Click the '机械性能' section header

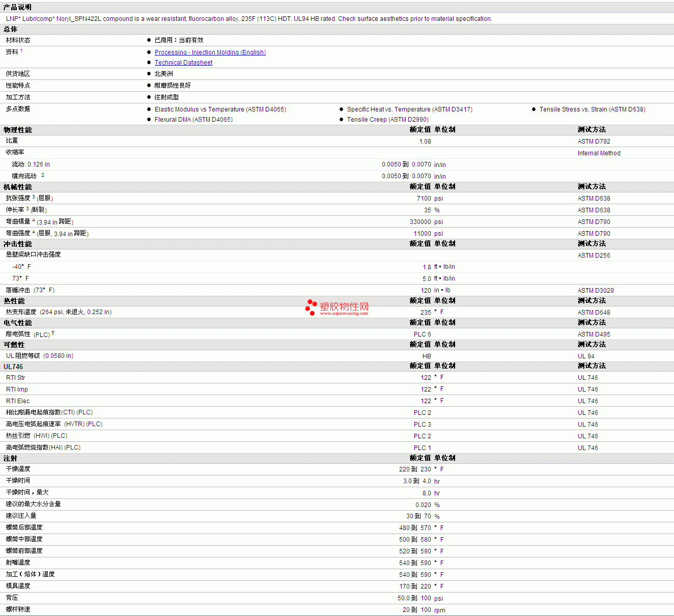pos(18,187)
